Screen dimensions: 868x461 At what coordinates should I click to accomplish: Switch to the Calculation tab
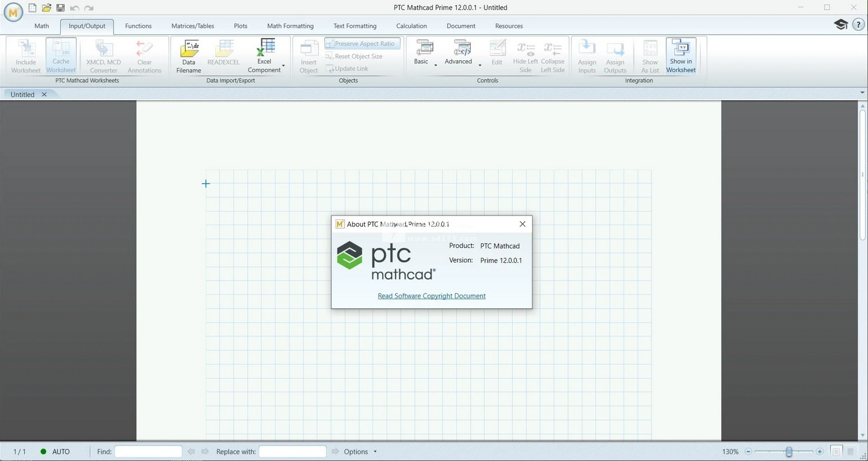point(412,26)
